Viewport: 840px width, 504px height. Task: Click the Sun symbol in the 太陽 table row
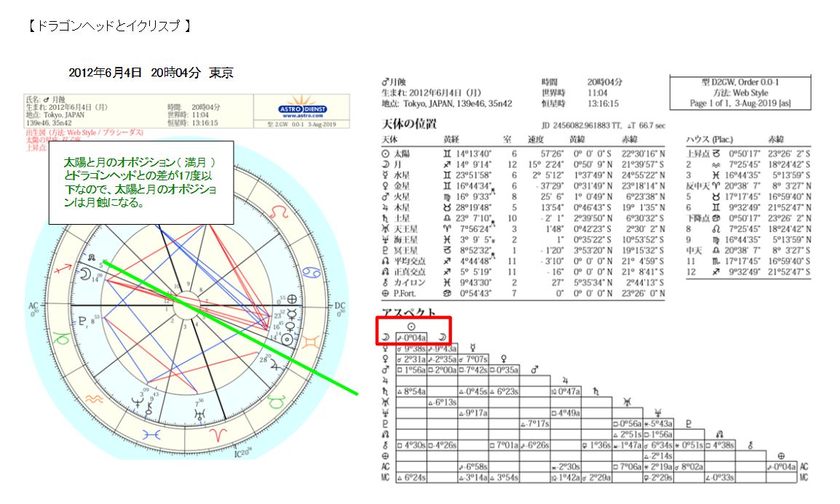point(384,153)
